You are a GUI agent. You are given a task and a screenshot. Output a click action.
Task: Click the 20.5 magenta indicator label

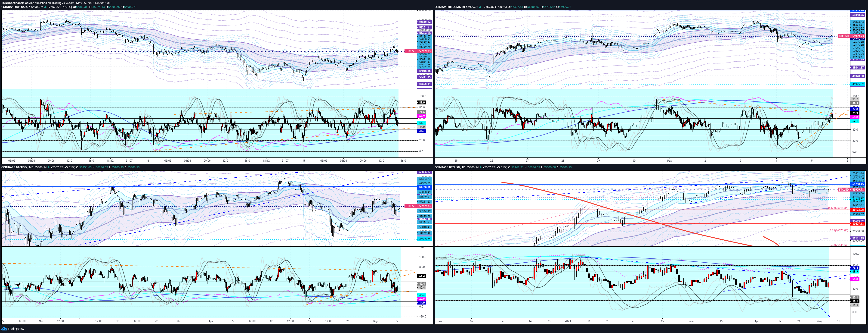pyautogui.click(x=422, y=299)
